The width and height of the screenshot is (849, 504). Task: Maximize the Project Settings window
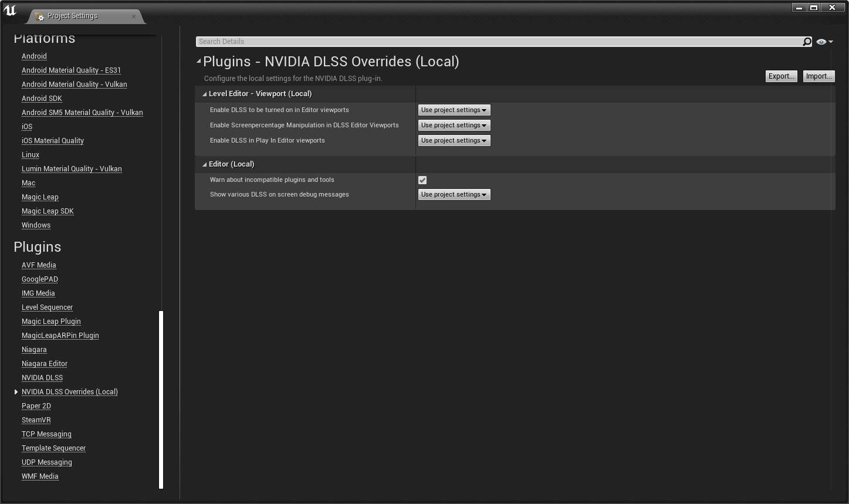[x=814, y=8]
